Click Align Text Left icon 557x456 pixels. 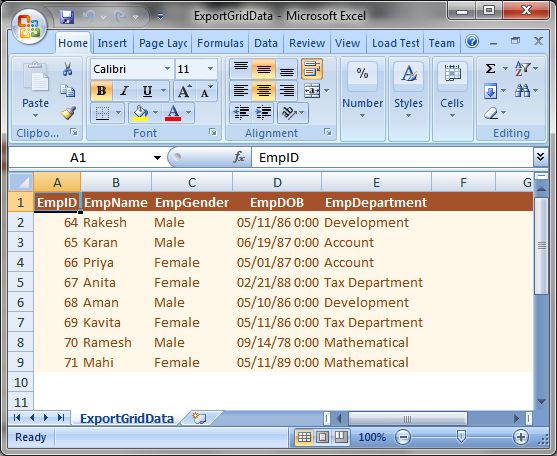coord(241,91)
